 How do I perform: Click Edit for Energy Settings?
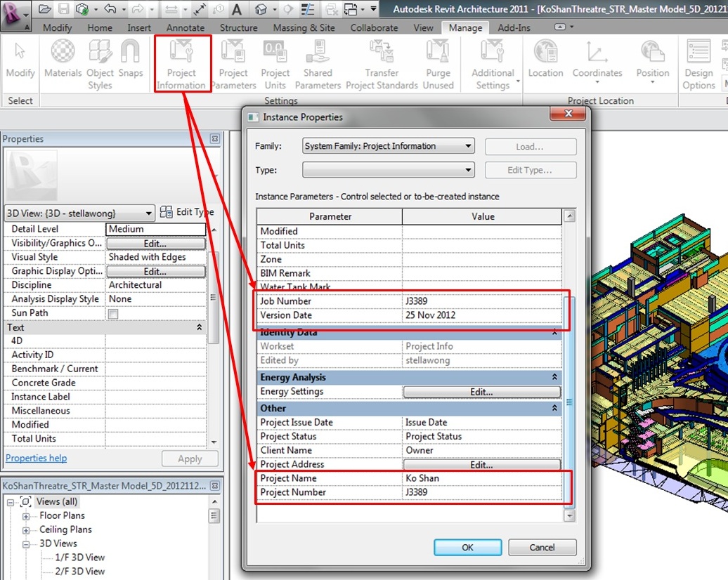point(481,392)
